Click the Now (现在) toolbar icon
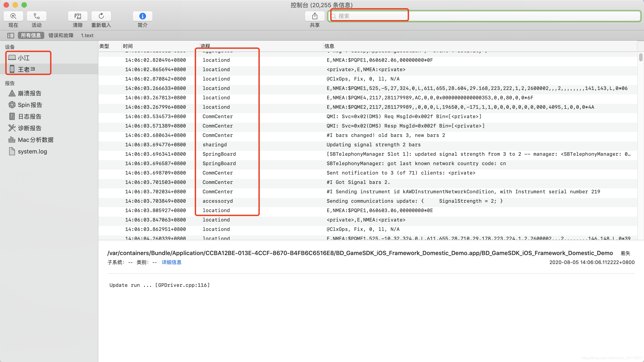 click(13, 16)
